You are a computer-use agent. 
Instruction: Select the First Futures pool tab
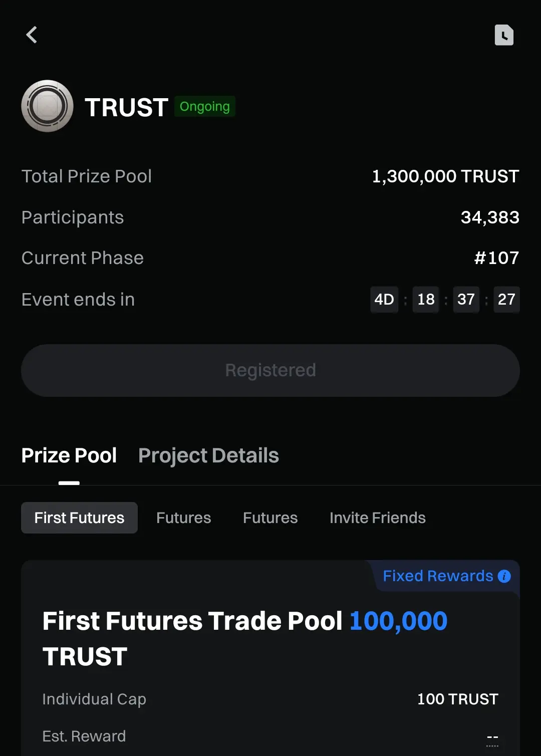tap(79, 518)
